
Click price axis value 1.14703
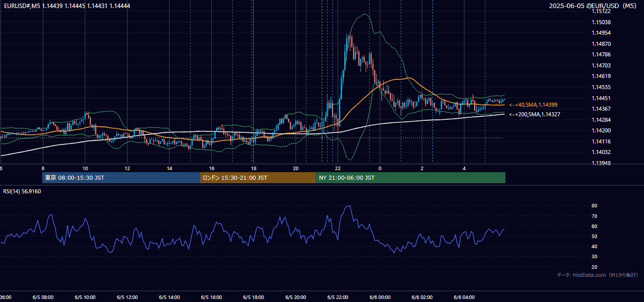tap(601, 65)
